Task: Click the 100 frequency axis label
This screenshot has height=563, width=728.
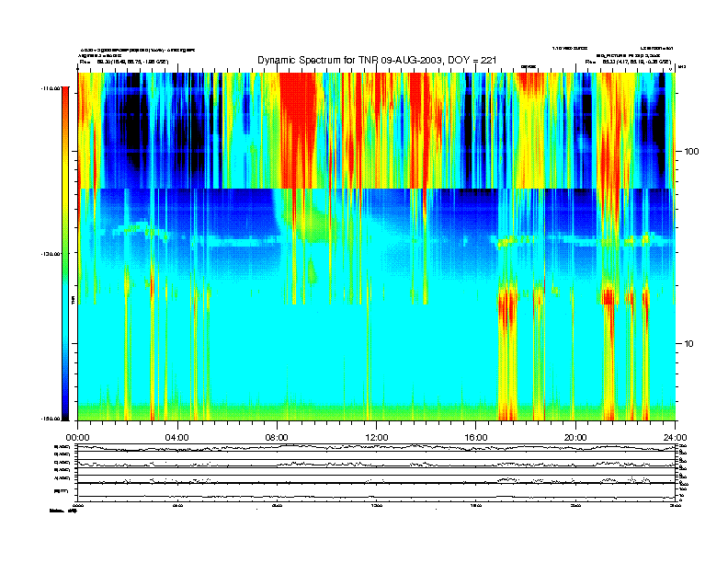Action: point(691,152)
